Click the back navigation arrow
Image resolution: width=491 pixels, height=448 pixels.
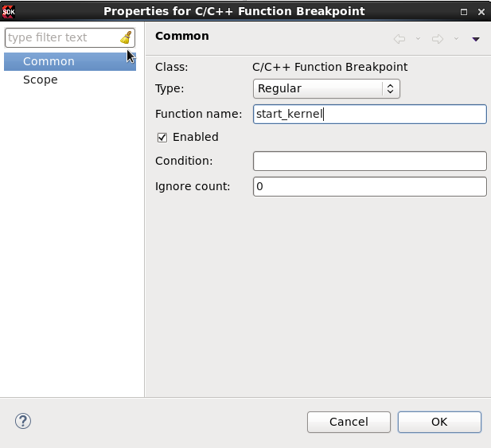click(399, 39)
